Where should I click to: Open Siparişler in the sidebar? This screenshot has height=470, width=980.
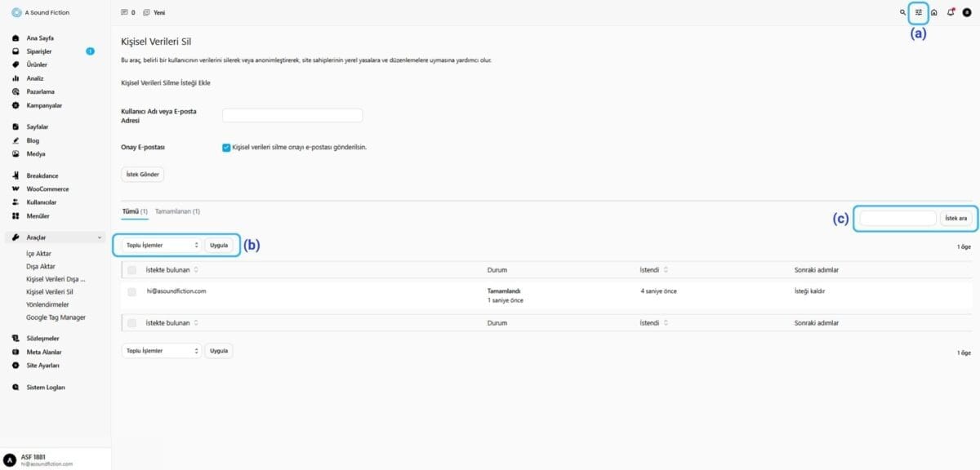pyautogui.click(x=39, y=51)
